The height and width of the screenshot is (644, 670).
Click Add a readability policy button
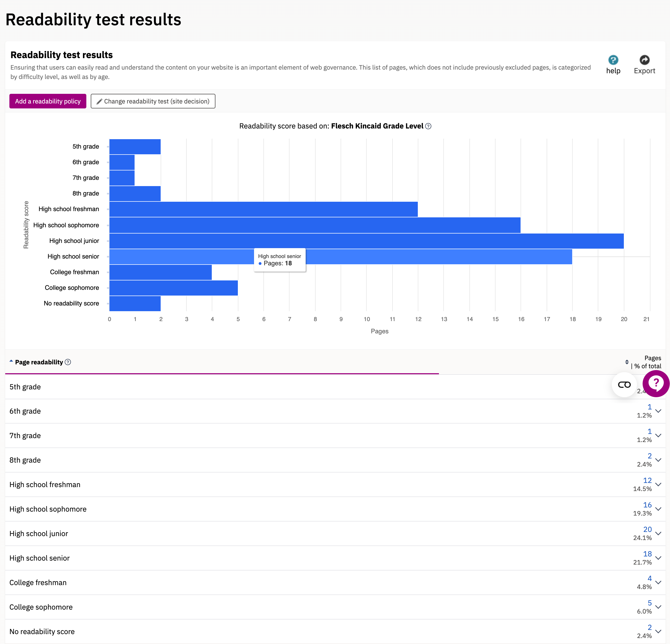[48, 101]
